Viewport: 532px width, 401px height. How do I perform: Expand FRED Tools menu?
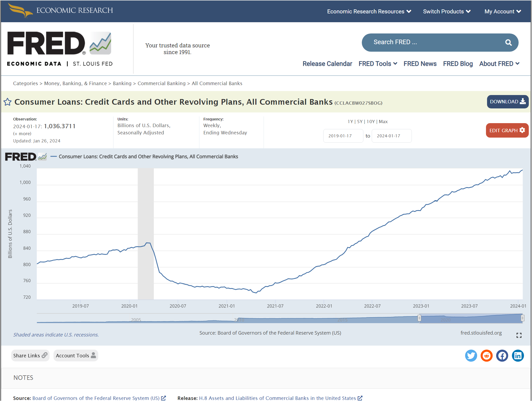(378, 64)
